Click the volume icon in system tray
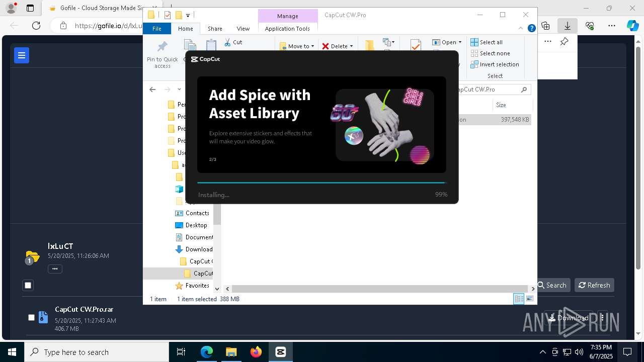 [x=579, y=352]
